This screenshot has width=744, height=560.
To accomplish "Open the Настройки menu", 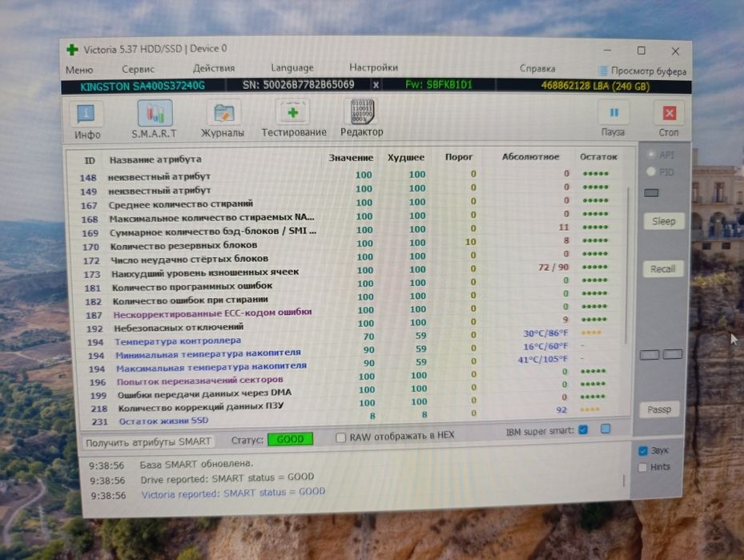I will pos(373,67).
